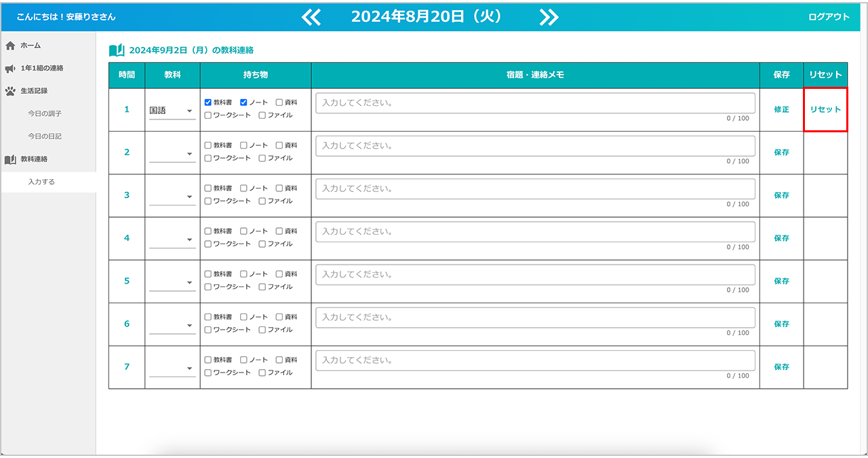Click the book icon beside 教科連絡 in sidebar
This screenshot has width=868, height=458.
tap(10, 159)
